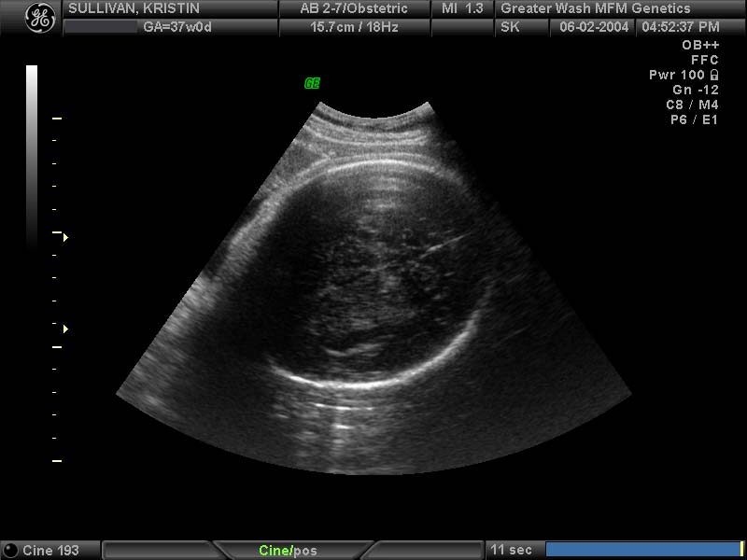This screenshot has width=747, height=560.
Task: Click the Gn -12 gain parameter
Action: pyautogui.click(x=695, y=90)
